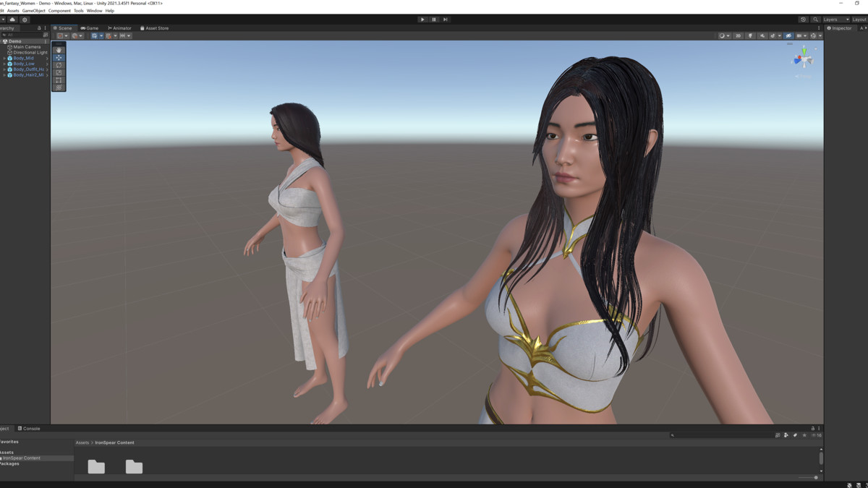
Task: Select the Scale tool
Action: 59,72
